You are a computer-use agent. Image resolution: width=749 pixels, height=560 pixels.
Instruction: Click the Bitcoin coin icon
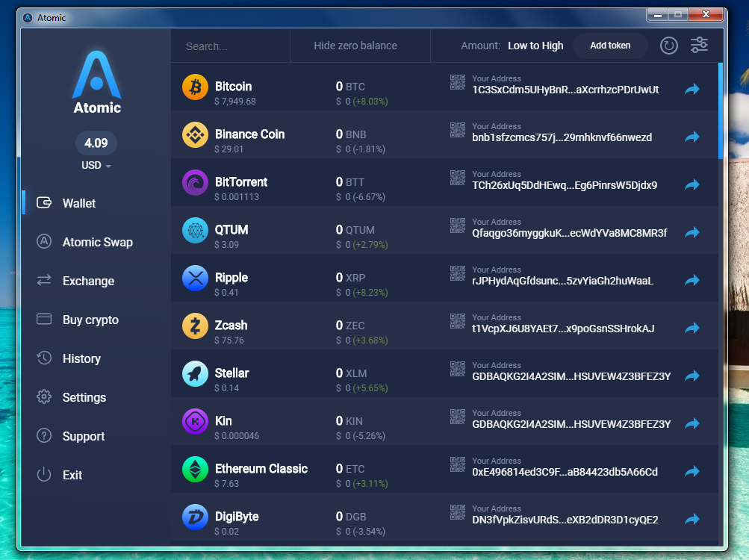pos(195,87)
